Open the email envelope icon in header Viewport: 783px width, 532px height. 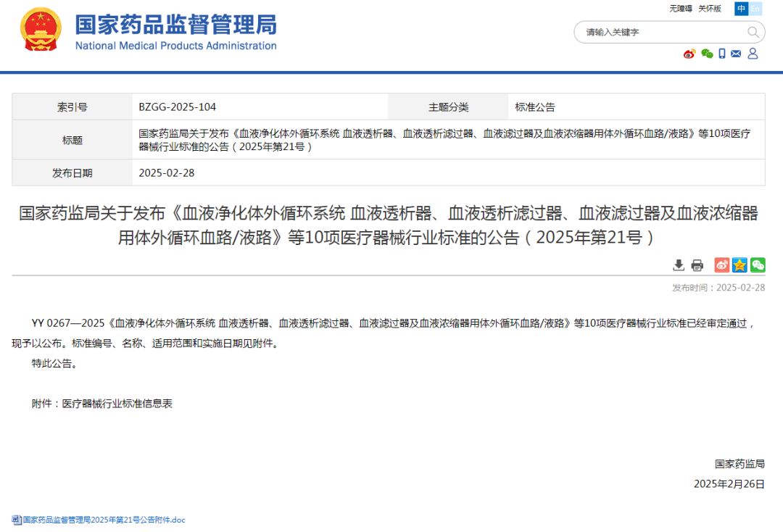click(x=736, y=54)
